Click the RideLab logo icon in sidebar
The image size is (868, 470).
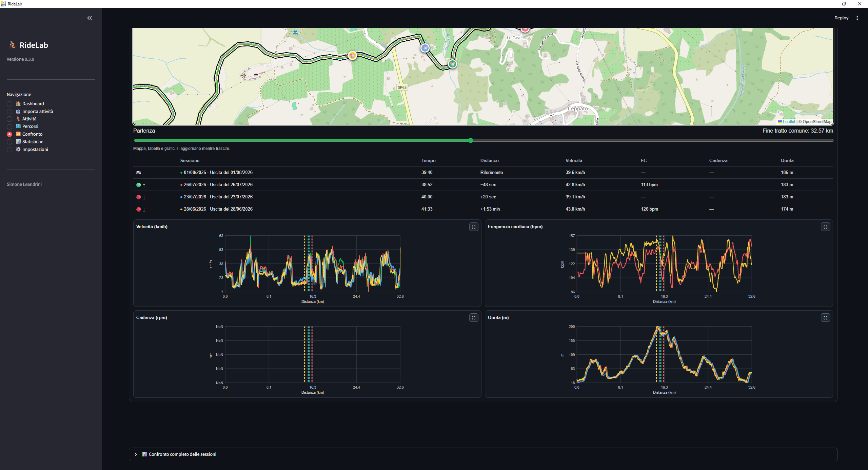(x=13, y=45)
